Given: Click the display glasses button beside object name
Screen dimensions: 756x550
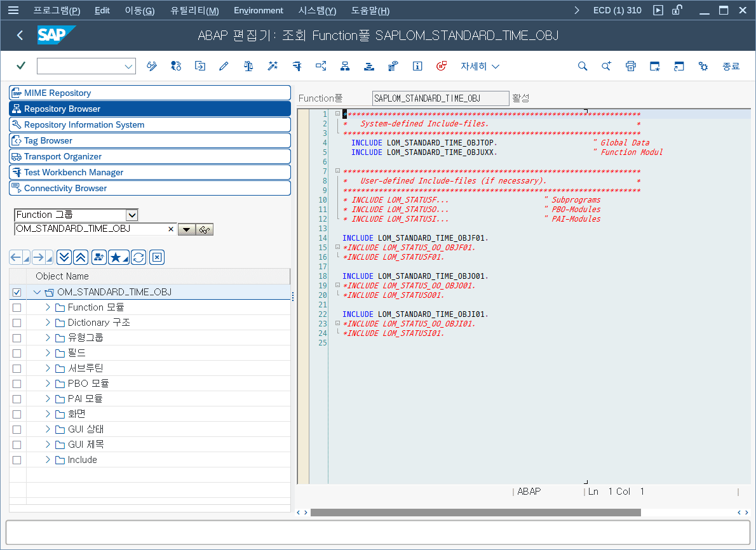Looking at the screenshot, I should coord(205,229).
